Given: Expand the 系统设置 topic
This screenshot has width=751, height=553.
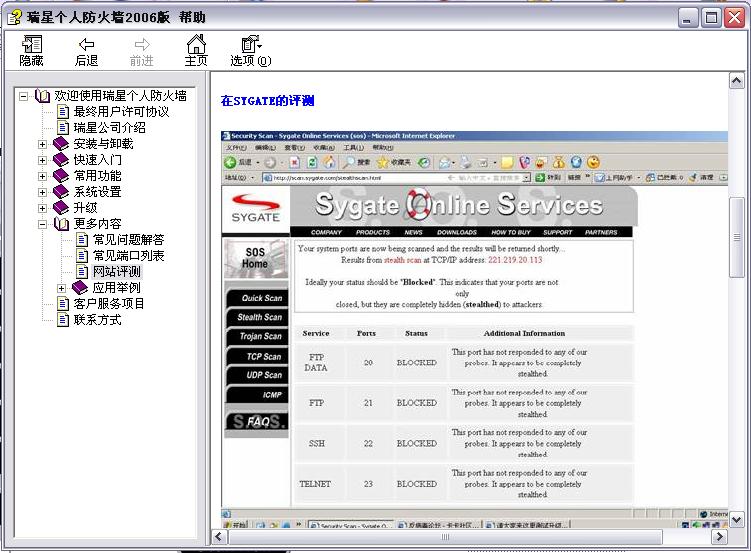Looking at the screenshot, I should pos(42,192).
